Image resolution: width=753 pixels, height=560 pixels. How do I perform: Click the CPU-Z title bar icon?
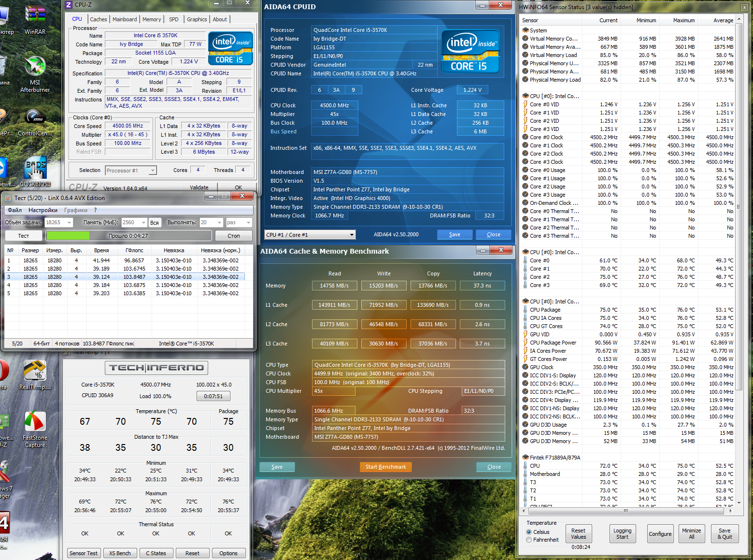69,4
